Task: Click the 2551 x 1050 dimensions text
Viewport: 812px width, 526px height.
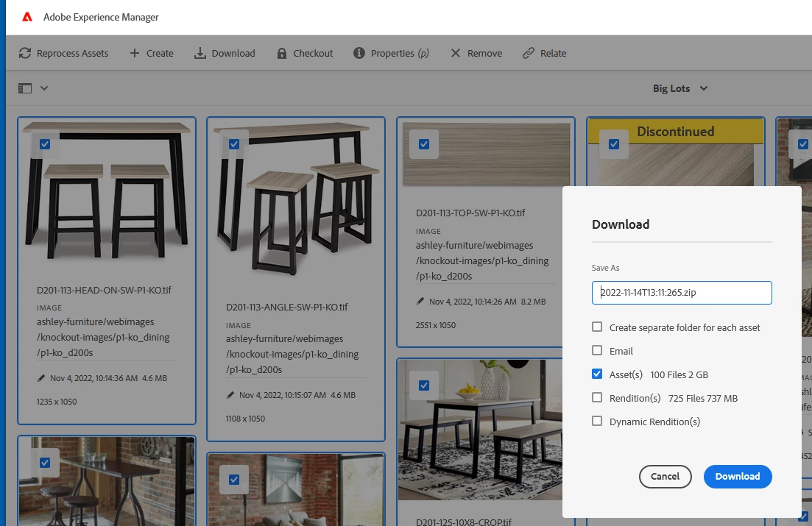Action: pyautogui.click(x=436, y=325)
